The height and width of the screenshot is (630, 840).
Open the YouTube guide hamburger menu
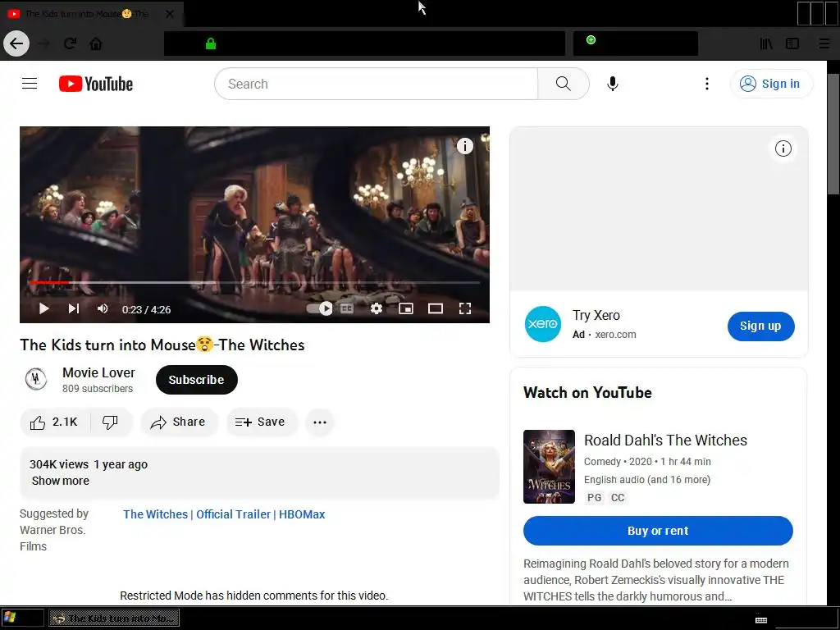pyautogui.click(x=30, y=84)
